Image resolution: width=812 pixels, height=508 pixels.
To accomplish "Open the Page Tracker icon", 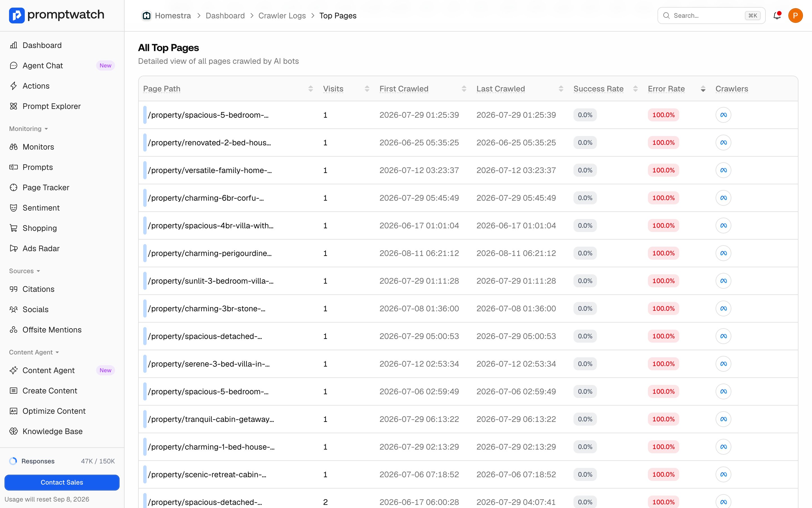I will (14, 187).
